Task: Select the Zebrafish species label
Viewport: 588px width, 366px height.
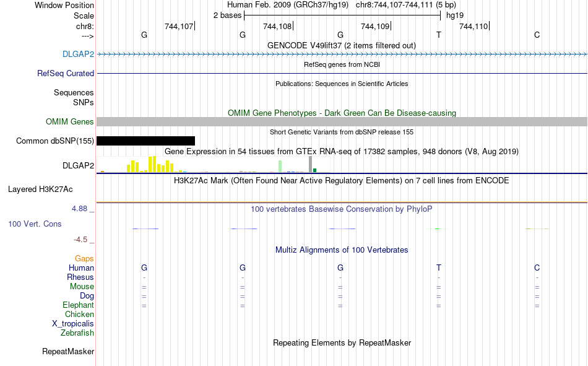Action: [x=77, y=333]
